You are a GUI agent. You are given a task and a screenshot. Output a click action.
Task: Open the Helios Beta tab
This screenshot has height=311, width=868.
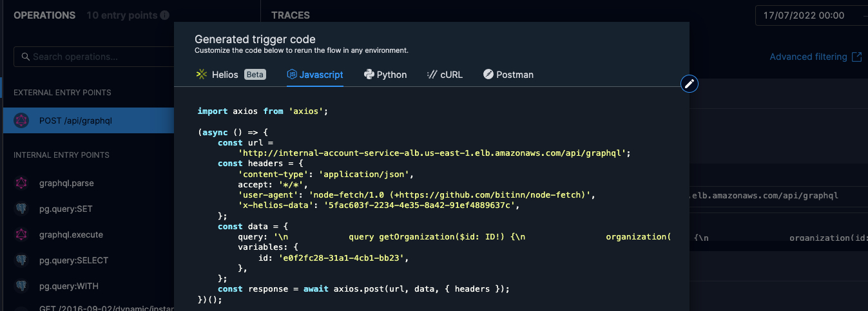tap(231, 75)
